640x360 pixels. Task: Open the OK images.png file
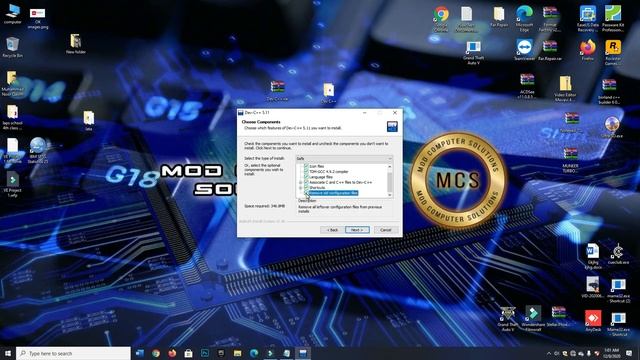(38, 19)
